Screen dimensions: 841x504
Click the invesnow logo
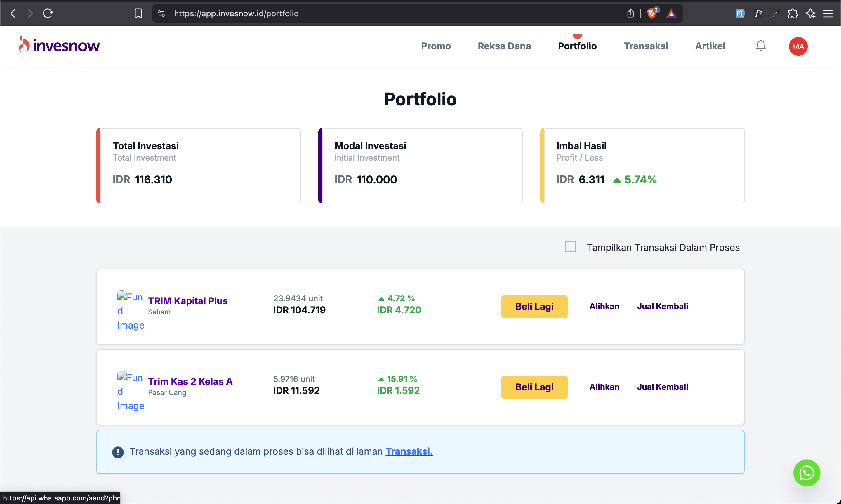point(59,44)
